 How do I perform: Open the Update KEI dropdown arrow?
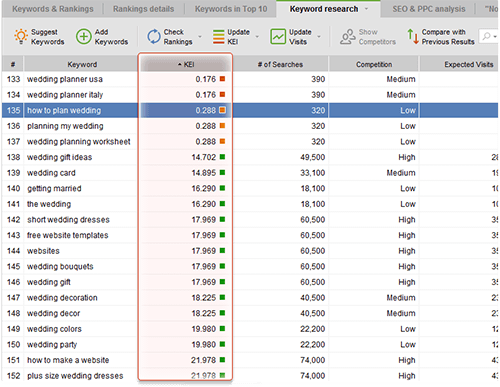tap(257, 37)
